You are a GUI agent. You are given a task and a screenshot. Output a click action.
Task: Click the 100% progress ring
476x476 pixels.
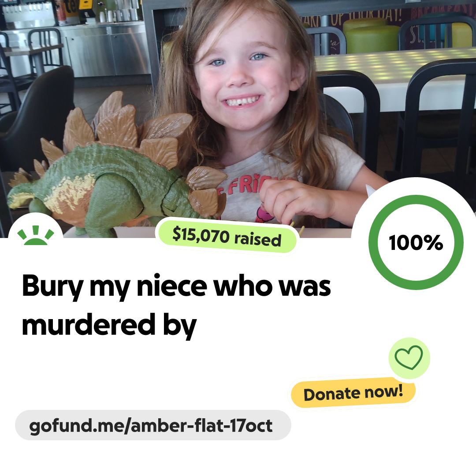click(x=416, y=242)
